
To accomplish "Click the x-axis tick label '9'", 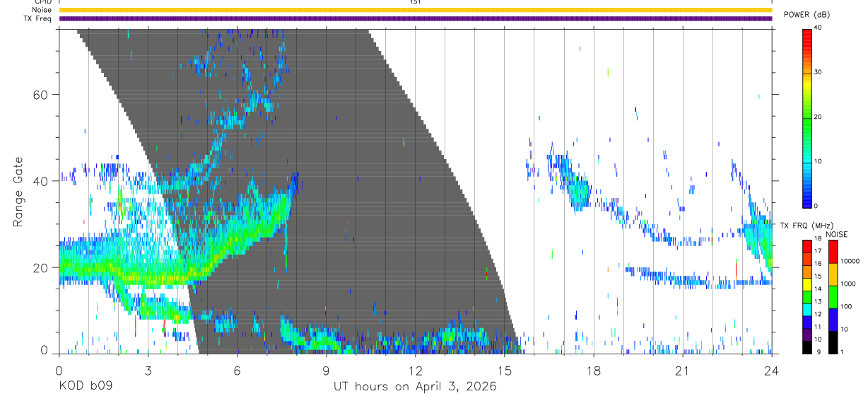I will pyautogui.click(x=326, y=371).
